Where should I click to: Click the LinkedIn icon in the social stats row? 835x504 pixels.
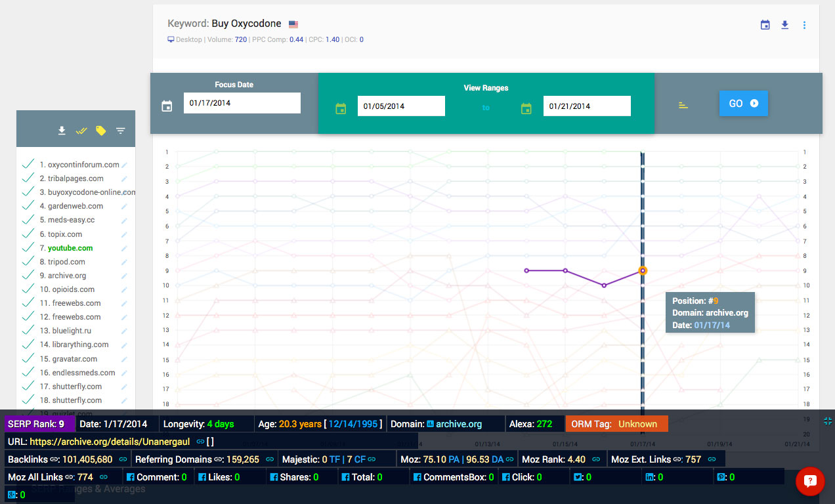(651, 477)
